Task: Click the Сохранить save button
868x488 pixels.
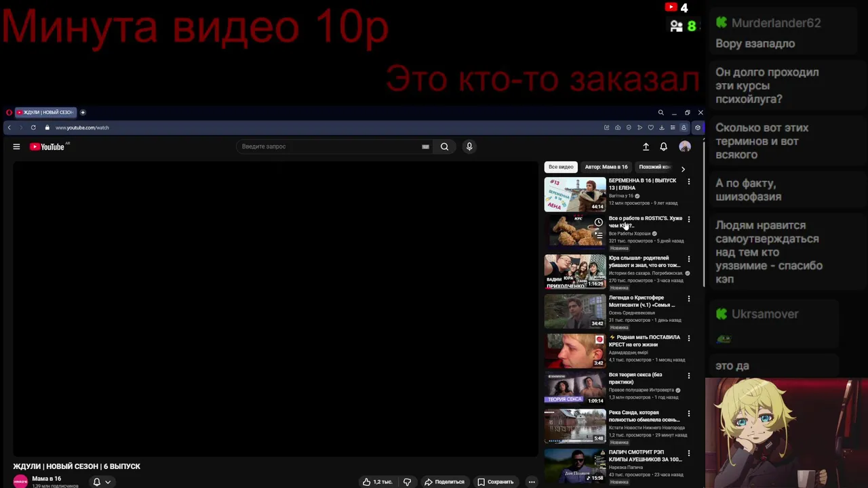Action: click(x=495, y=482)
